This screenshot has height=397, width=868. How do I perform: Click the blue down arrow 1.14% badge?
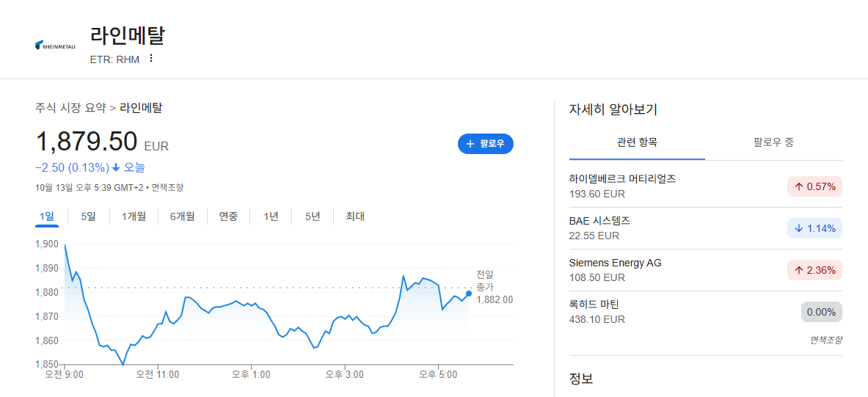coord(814,228)
